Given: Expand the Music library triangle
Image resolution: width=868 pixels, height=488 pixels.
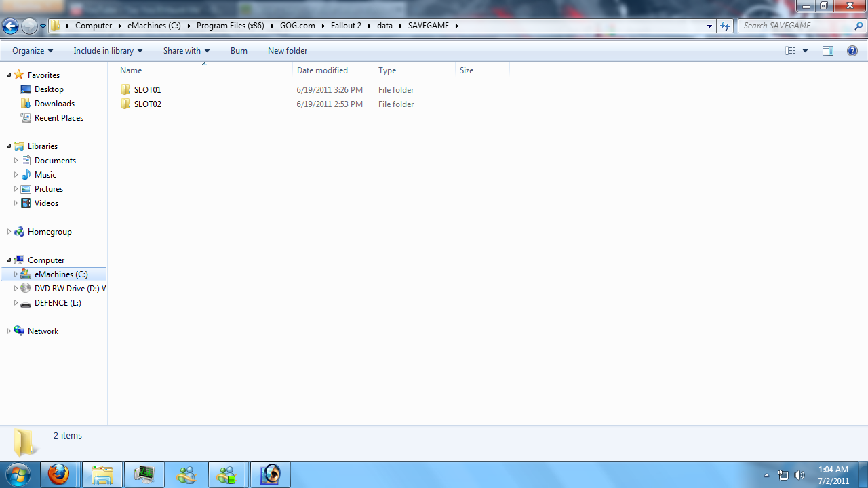Looking at the screenshot, I should pyautogui.click(x=16, y=175).
